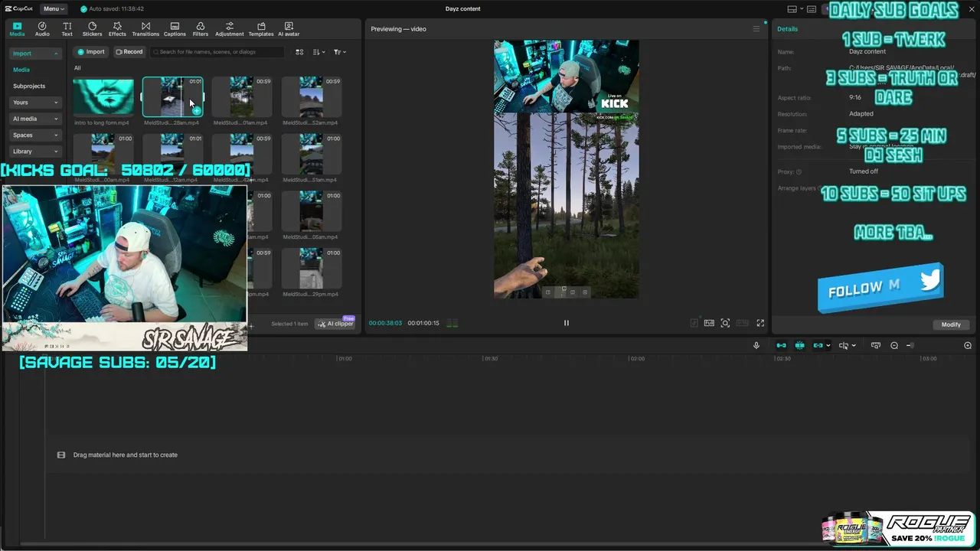Open the CapCut Menu dropdown
Image resolution: width=980 pixels, height=551 pixels.
pos(53,9)
